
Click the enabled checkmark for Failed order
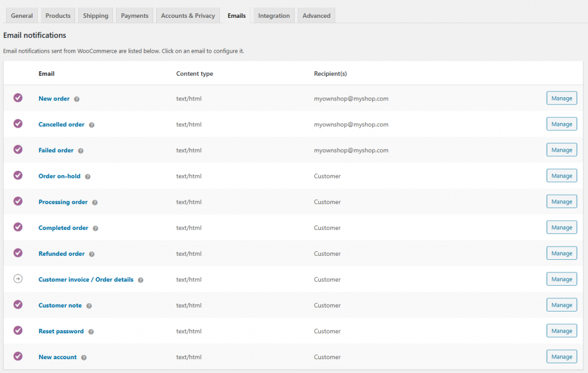pos(18,150)
